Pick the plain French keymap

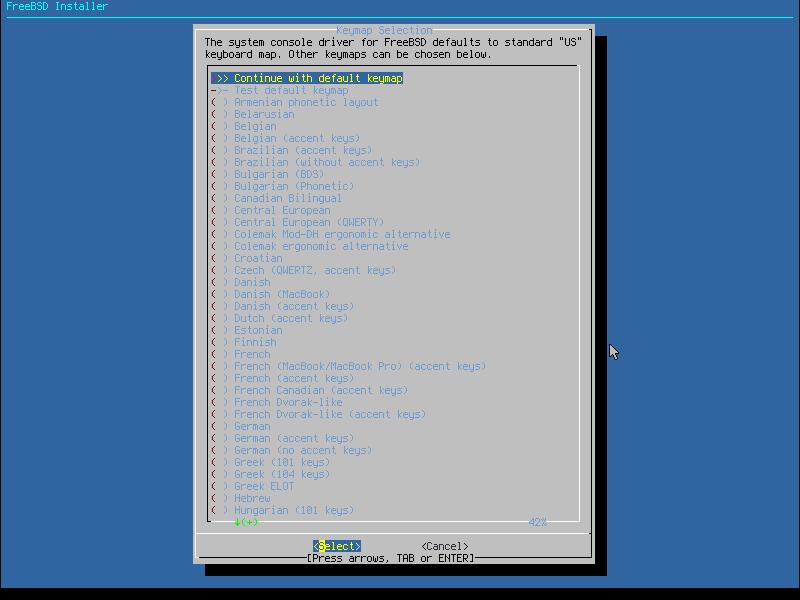[241, 354]
